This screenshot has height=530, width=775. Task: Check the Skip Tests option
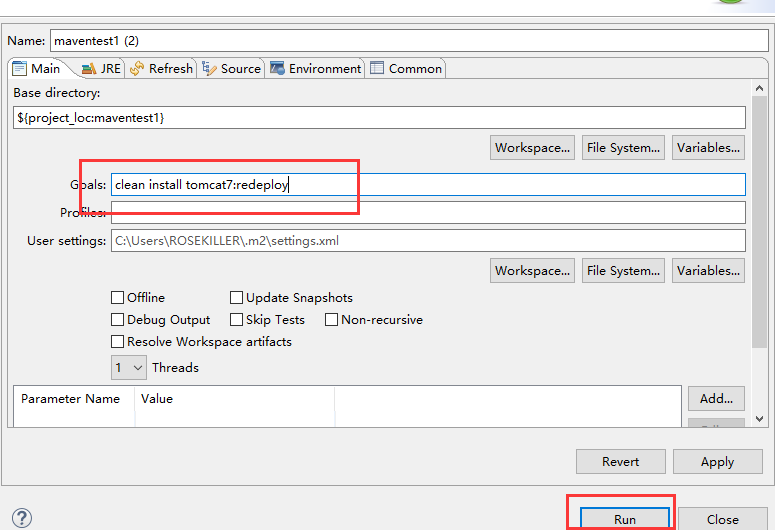coord(236,320)
